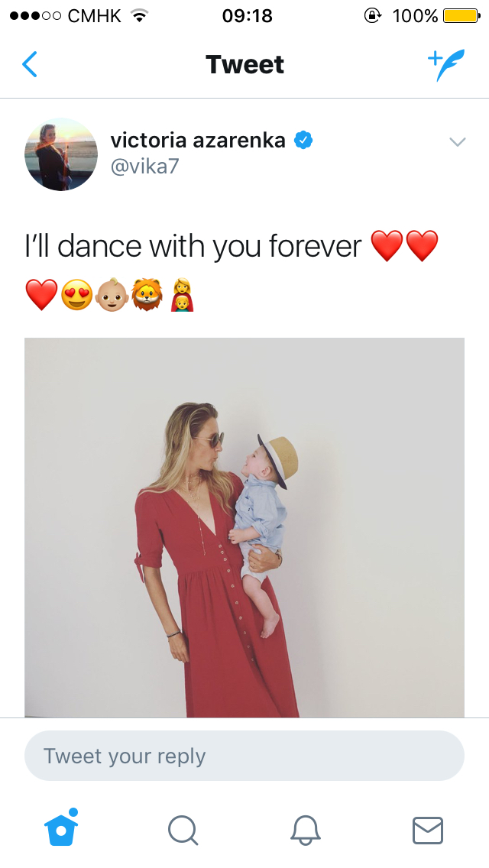The image size is (489, 868).
Task: Tap the battery indicator in status bar
Action: (x=461, y=15)
